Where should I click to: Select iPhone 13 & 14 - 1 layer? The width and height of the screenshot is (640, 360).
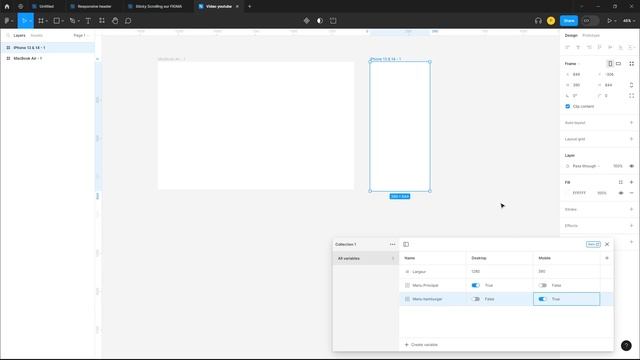coord(47,48)
